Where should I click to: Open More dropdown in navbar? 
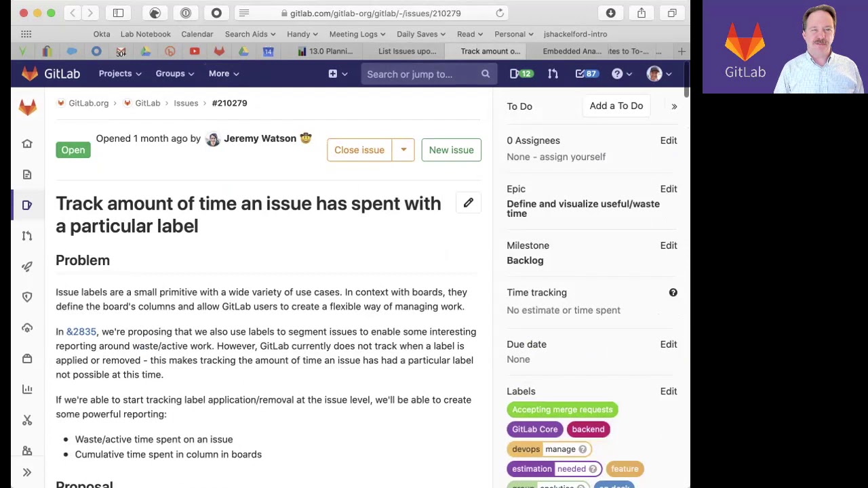tap(224, 73)
